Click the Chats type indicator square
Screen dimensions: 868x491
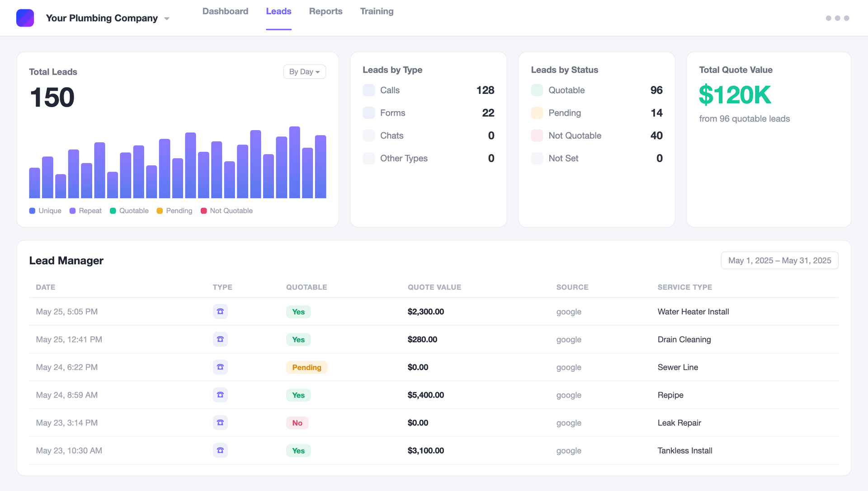[369, 136]
